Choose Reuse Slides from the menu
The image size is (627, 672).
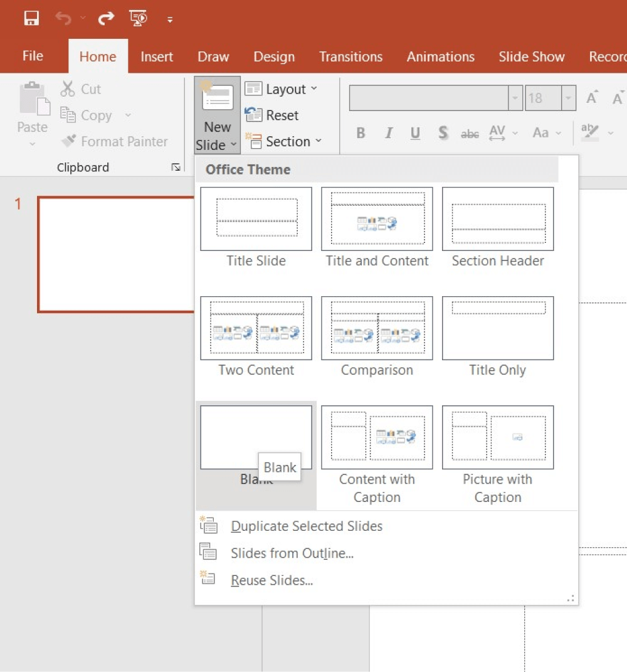tap(271, 580)
